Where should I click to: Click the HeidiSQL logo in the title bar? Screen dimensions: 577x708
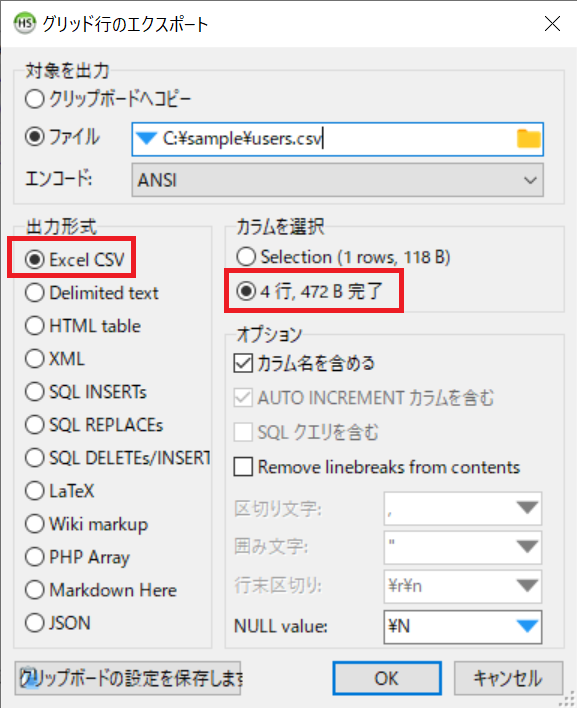pos(24,23)
